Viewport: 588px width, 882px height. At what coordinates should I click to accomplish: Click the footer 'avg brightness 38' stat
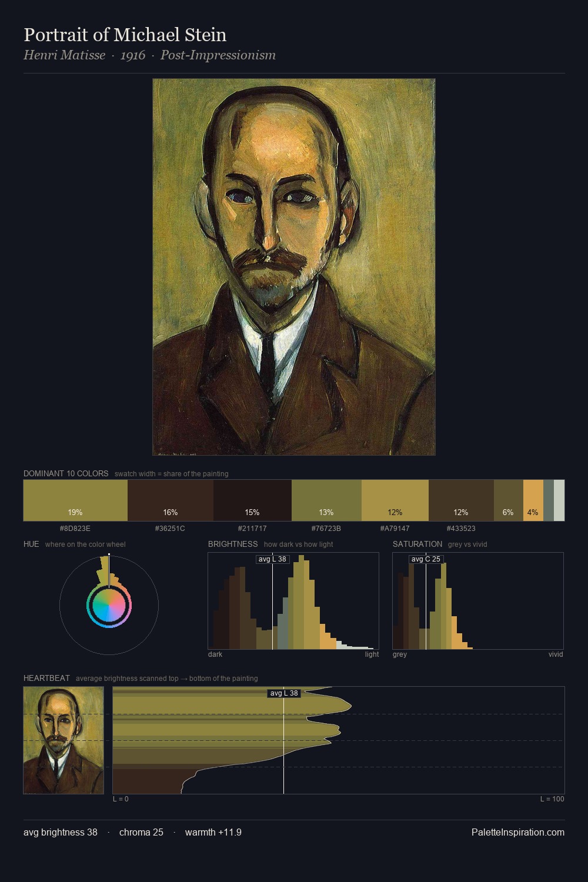point(61,832)
